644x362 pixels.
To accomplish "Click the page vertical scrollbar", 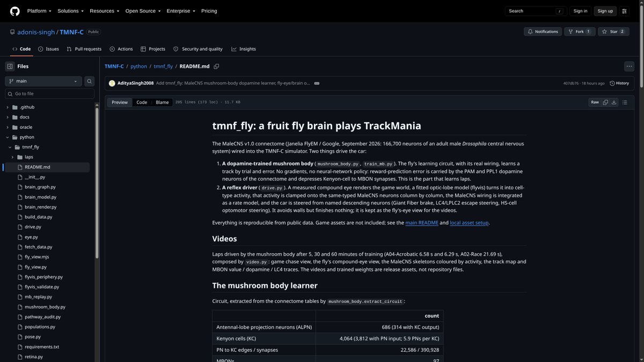I will tap(641, 46).
